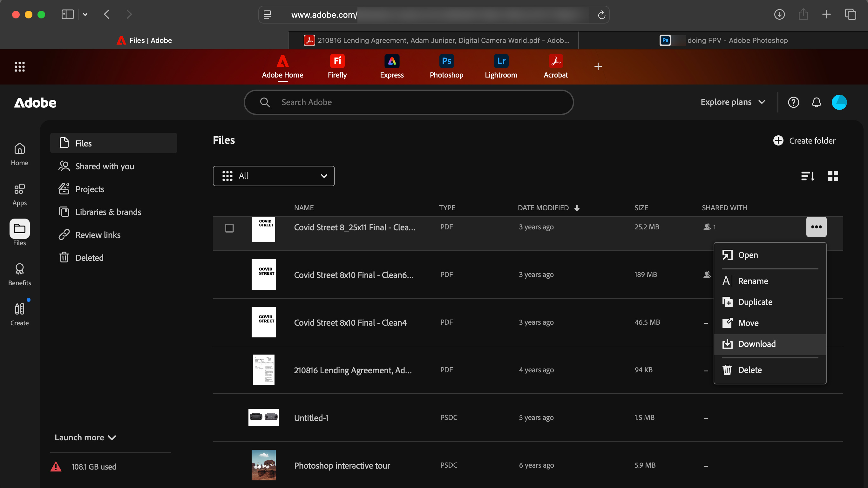This screenshot has height=488, width=868.
Task: Open Adobe Home in the app bar
Action: click(282, 67)
